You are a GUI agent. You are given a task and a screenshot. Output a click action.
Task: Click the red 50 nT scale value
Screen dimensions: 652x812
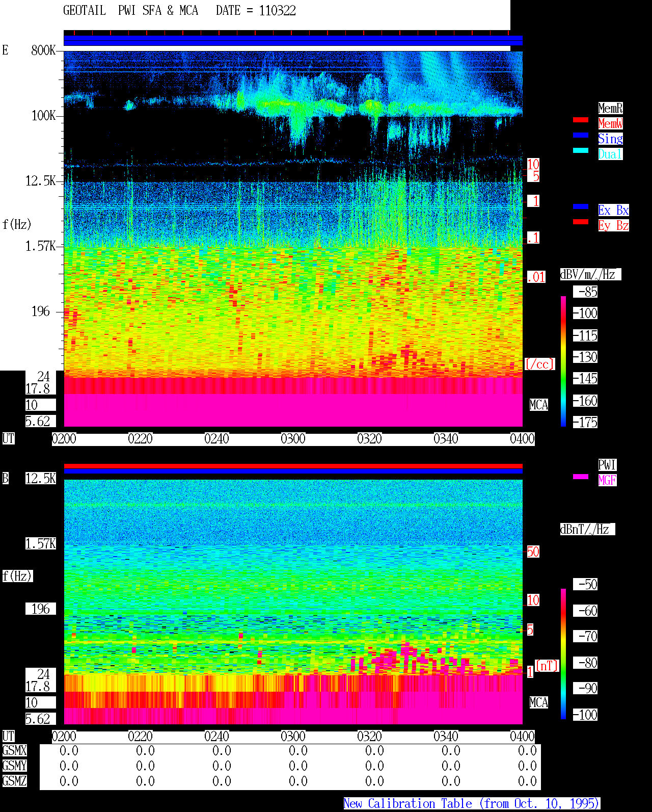533,552
